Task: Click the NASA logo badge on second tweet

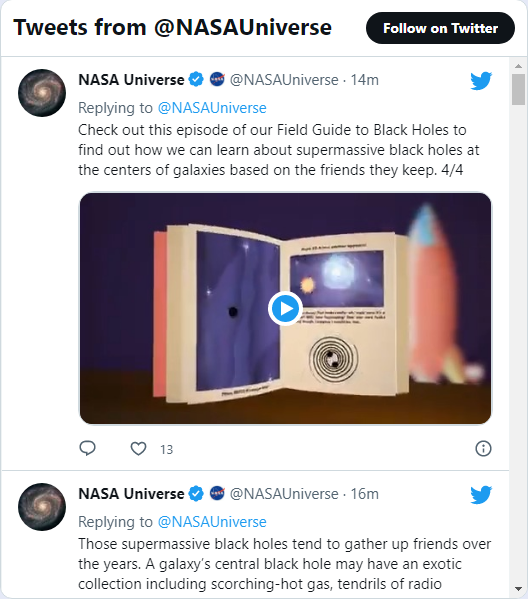Action: [217, 494]
